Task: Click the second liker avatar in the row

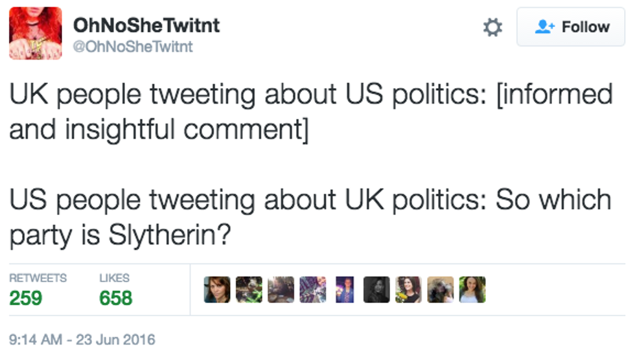Action: [x=249, y=290]
